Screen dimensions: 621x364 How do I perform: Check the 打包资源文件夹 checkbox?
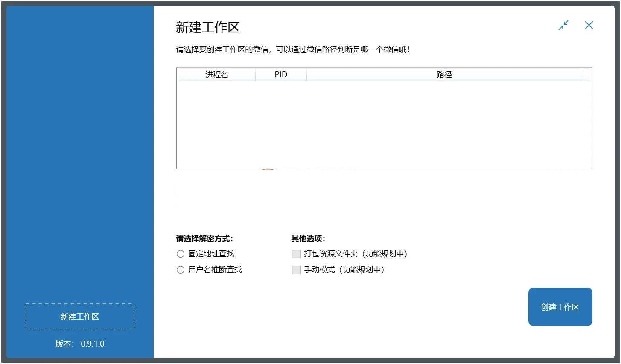pos(296,253)
